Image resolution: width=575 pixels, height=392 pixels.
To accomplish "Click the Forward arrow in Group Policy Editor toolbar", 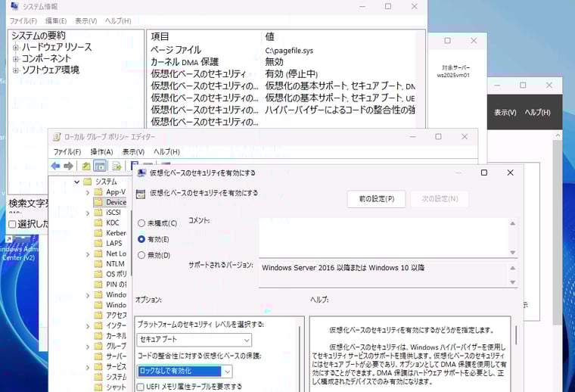I will 68,166.
